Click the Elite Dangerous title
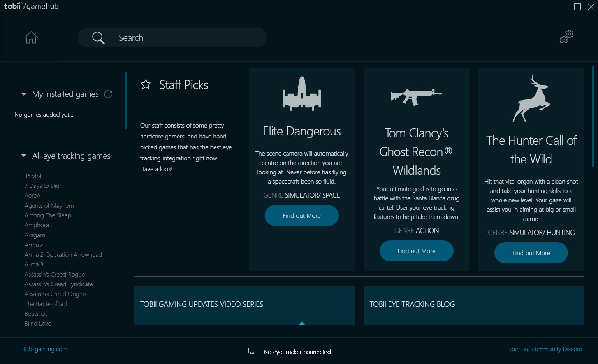Screen dimensions: 598x364 pyautogui.click(x=302, y=131)
